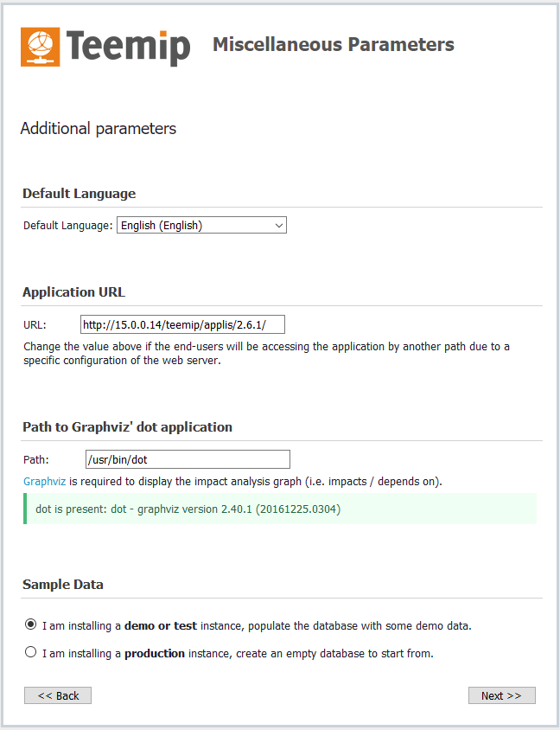Screen dimensions: 560x730
Task: Click the orange Teemip globe logo icon
Action: 41,47
